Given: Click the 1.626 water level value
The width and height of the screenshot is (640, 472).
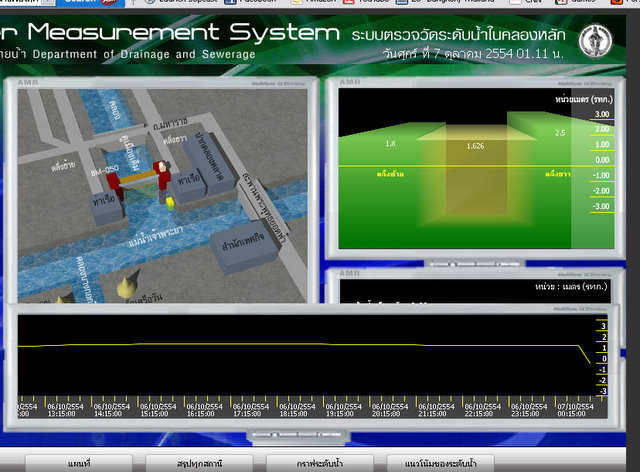Looking at the screenshot, I should [476, 146].
